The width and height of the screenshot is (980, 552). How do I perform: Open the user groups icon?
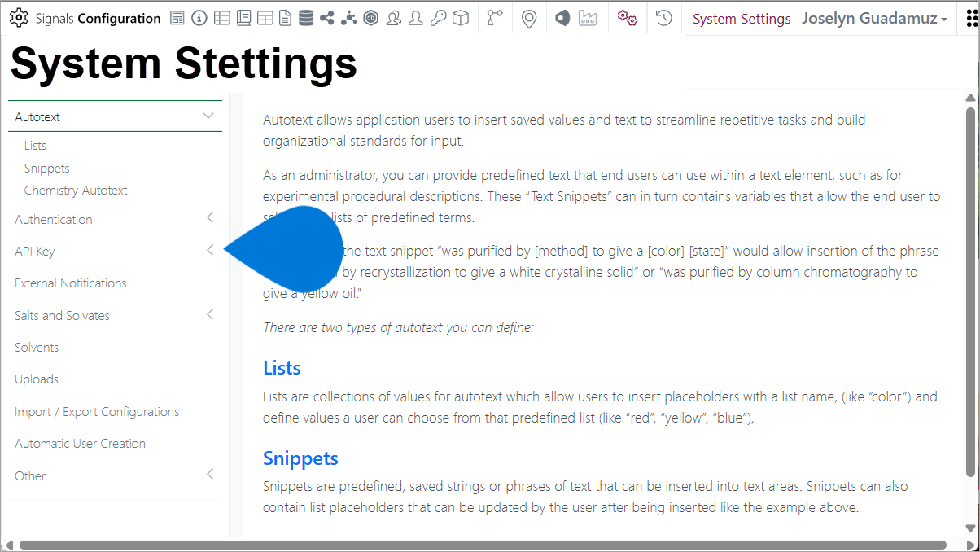pos(394,18)
